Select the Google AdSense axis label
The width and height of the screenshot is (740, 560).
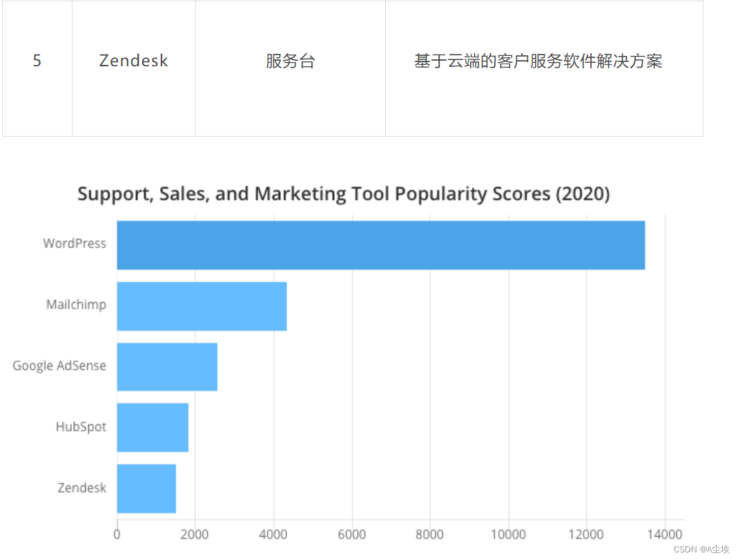59,366
